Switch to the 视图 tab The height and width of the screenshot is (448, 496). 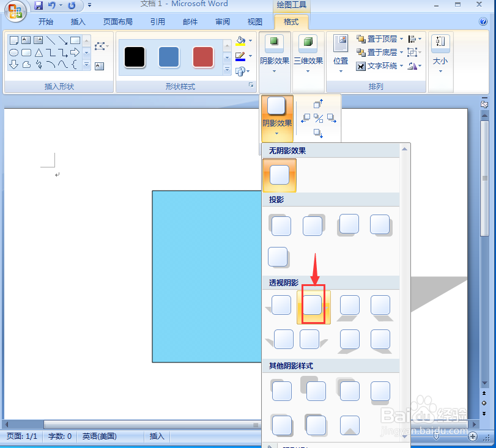(255, 21)
